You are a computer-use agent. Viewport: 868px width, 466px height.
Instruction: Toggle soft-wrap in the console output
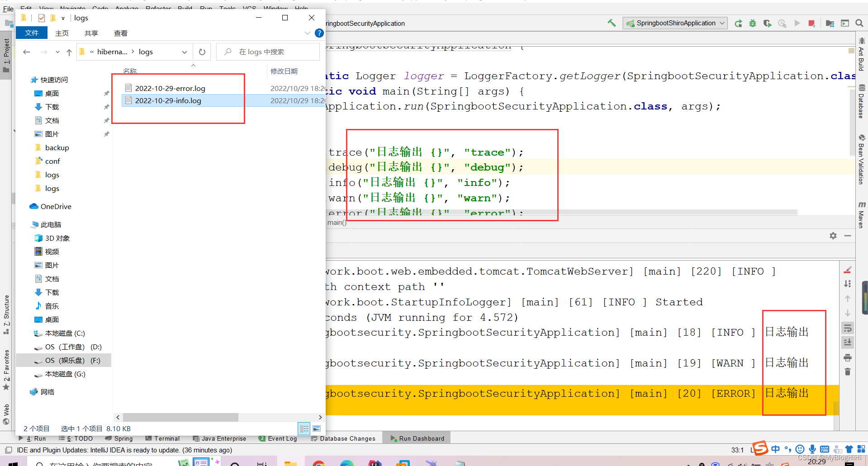point(848,328)
